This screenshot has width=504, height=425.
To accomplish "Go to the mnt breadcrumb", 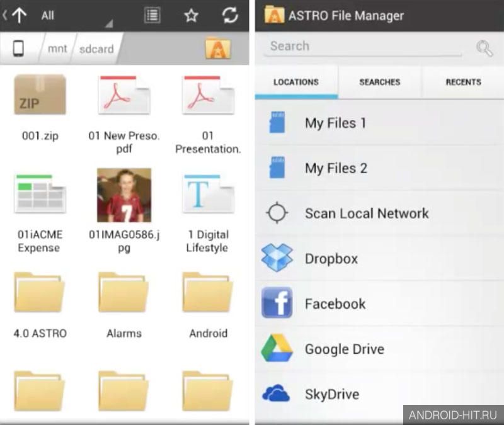I will point(57,49).
